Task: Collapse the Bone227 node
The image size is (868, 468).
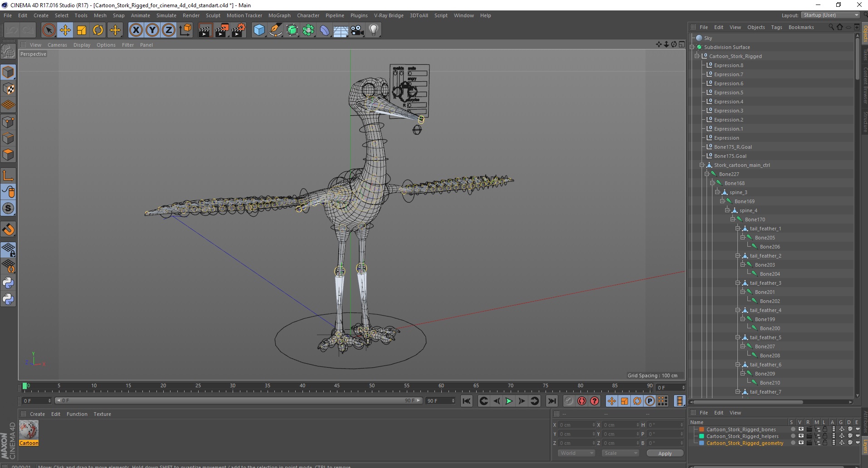Action: pos(707,174)
